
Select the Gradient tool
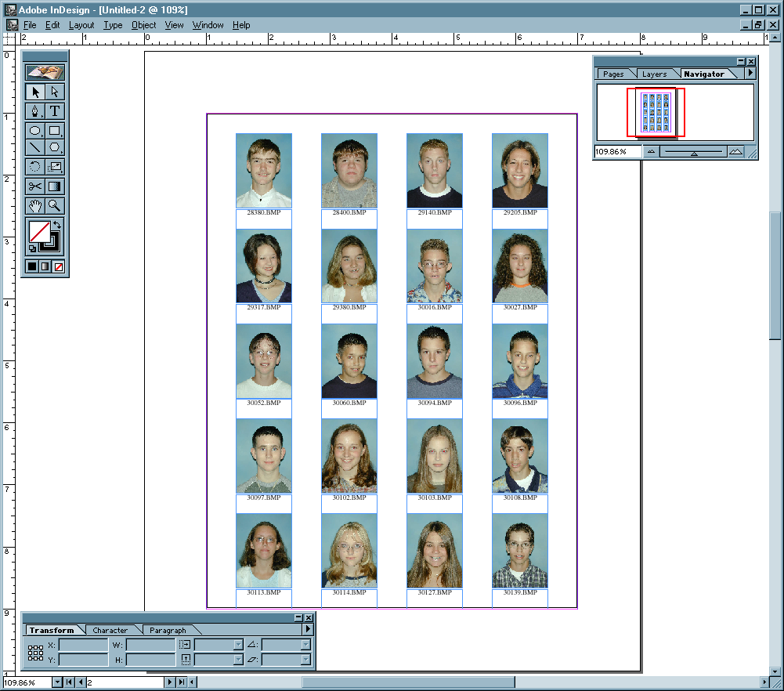(55, 186)
